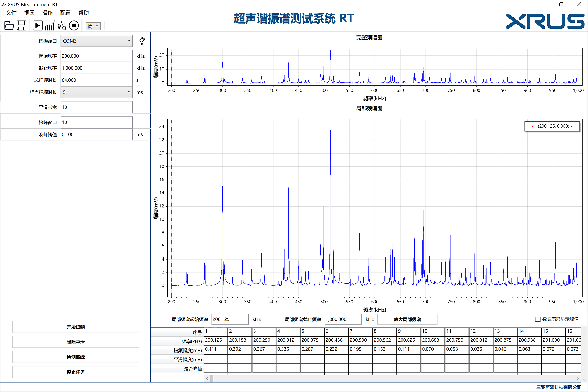Click the table vertical scroll up arrow
The width and height of the screenshot is (588, 392).
click(584, 330)
